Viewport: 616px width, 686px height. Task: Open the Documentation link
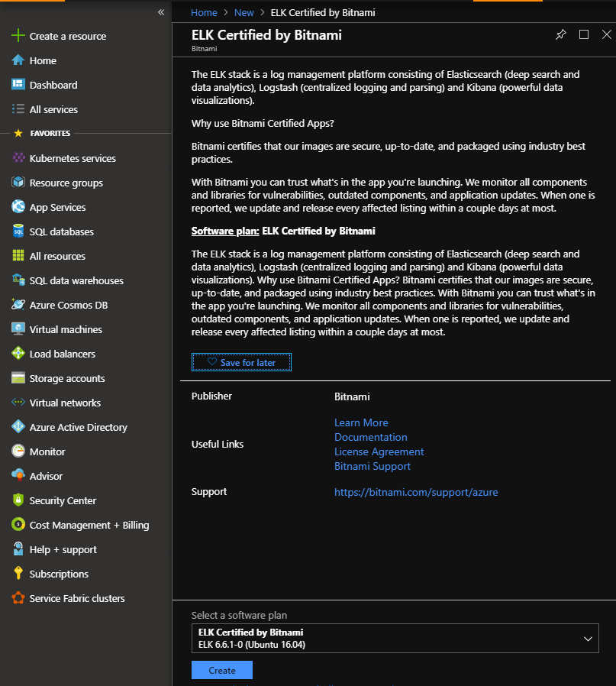tap(370, 437)
